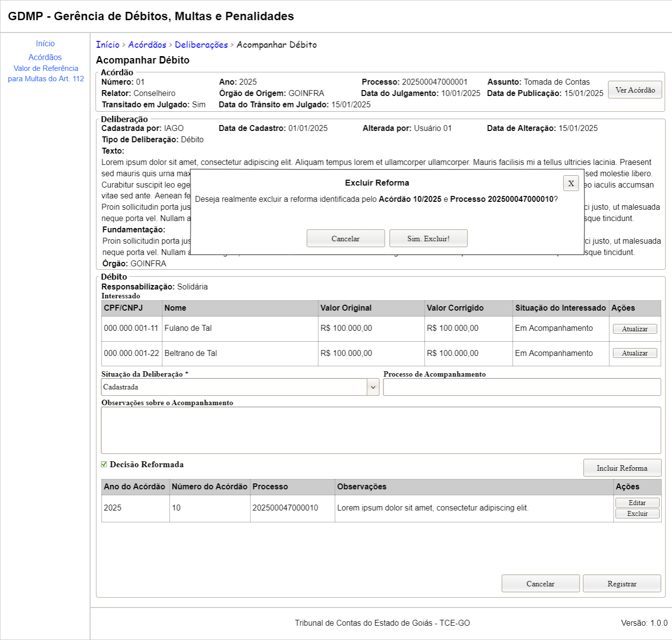Click Cancelar in the Excluir Reforma dialog
This screenshot has height=640, width=672.
pyautogui.click(x=345, y=238)
